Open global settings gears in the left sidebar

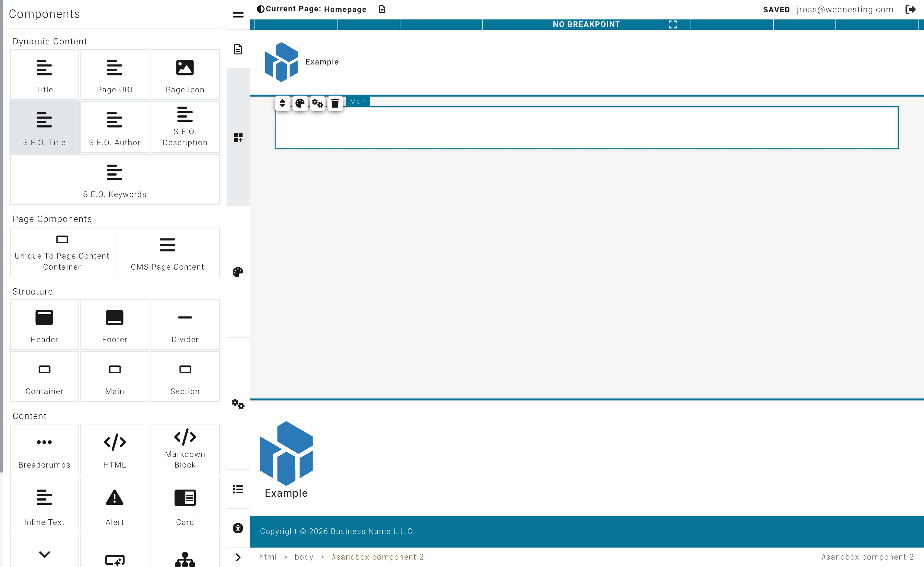238,405
